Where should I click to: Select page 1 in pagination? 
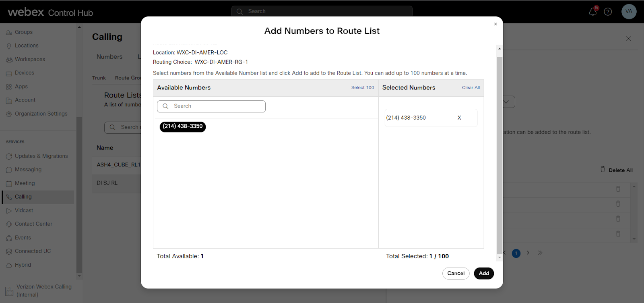[516, 253]
